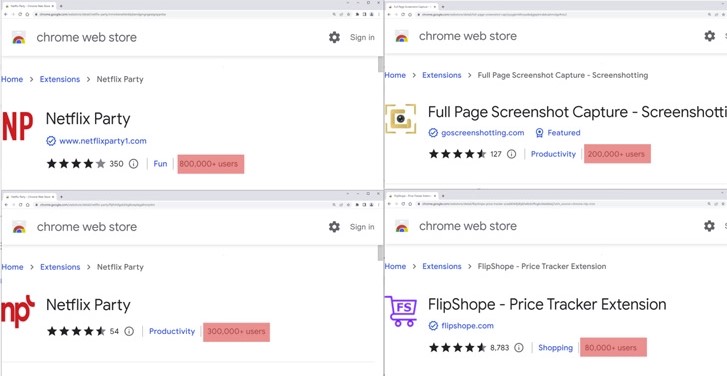Click the 200,000+ users count

click(x=617, y=154)
